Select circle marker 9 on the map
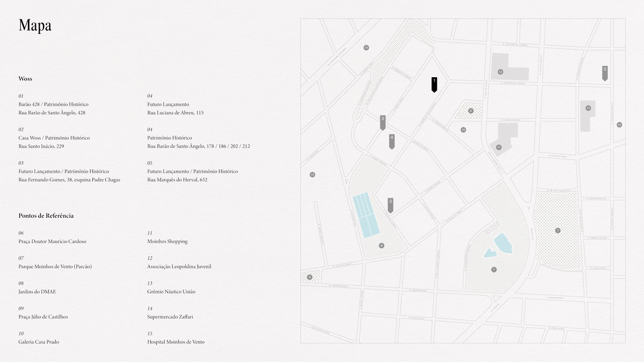The image size is (644, 362). [x=310, y=277]
